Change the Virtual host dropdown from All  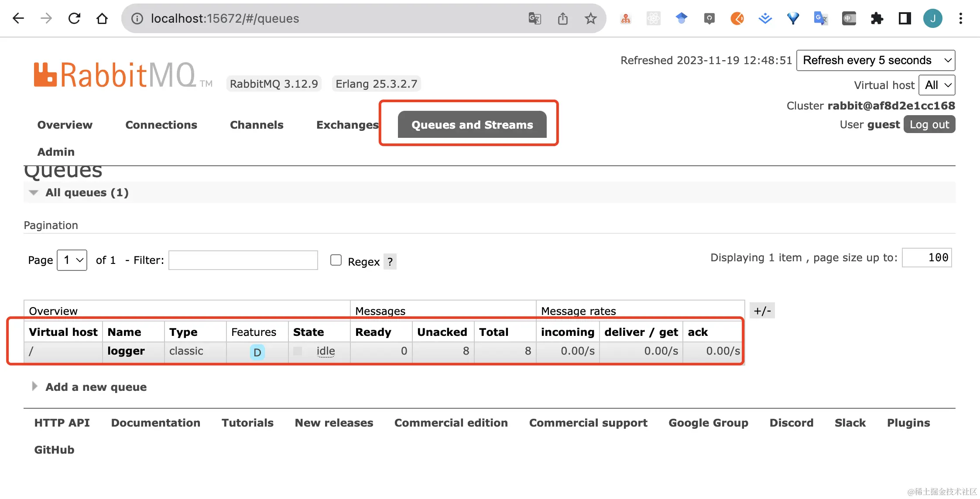(x=936, y=85)
